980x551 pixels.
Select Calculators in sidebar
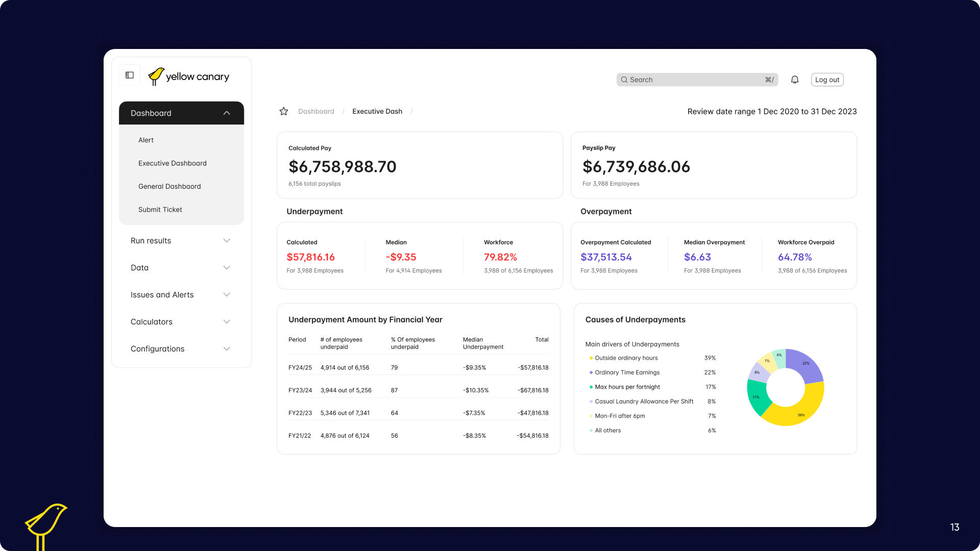(x=152, y=322)
